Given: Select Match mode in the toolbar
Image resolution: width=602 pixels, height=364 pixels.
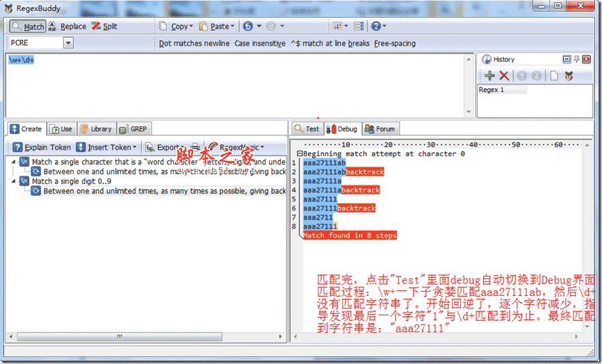Looking at the screenshot, I should (x=28, y=26).
